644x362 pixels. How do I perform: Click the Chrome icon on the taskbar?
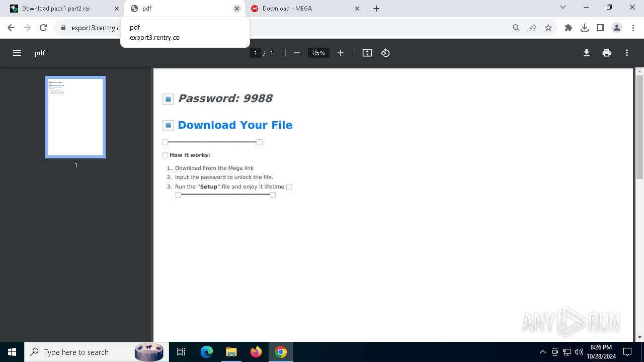(x=281, y=352)
